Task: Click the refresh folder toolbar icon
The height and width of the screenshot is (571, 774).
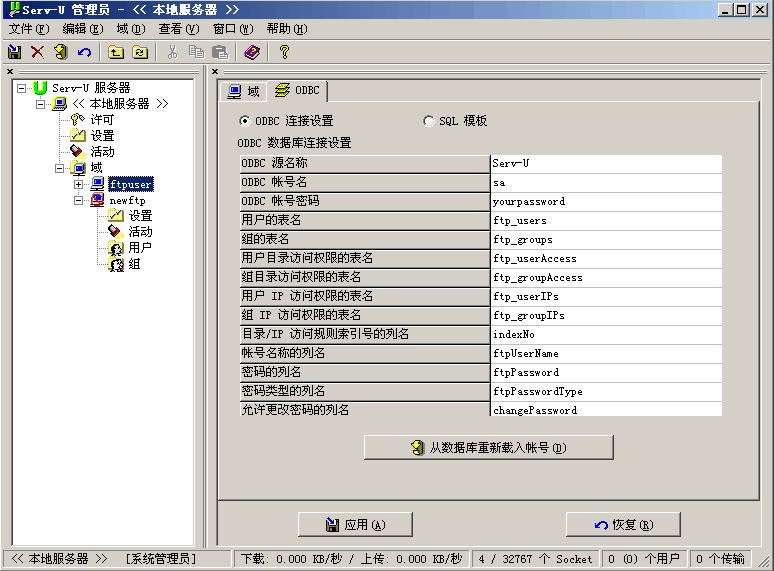Action: 140,52
